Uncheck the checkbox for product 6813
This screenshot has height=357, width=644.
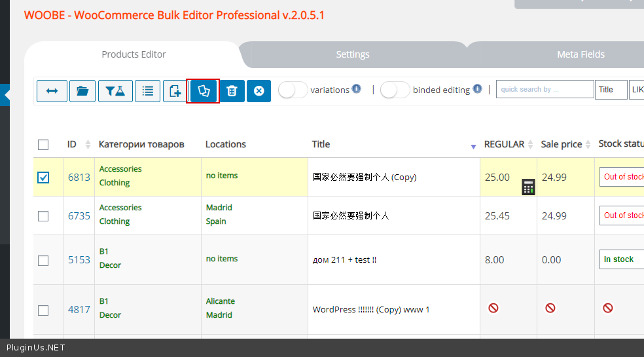click(x=43, y=178)
